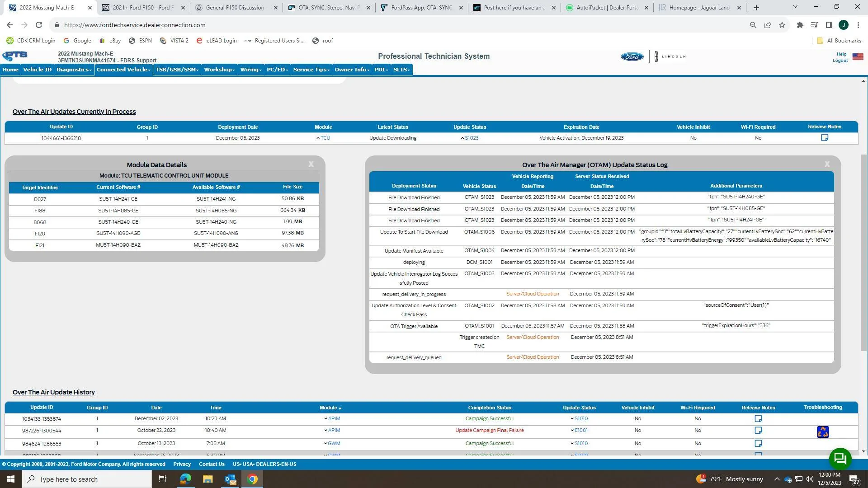868x488 pixels.
Task: Bookmark this page with star icon
Action: (782, 25)
